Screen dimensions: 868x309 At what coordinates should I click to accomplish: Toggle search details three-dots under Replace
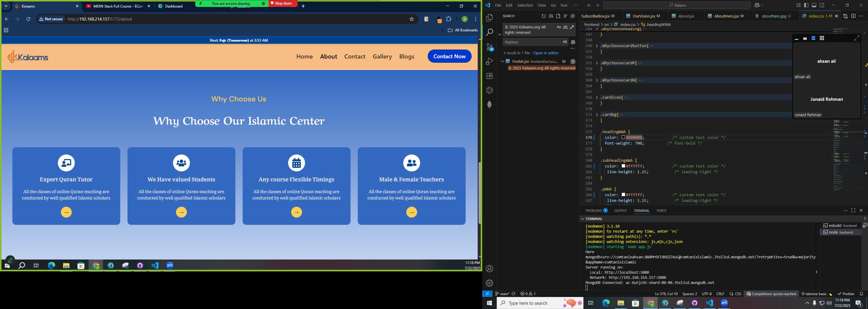coord(572,49)
